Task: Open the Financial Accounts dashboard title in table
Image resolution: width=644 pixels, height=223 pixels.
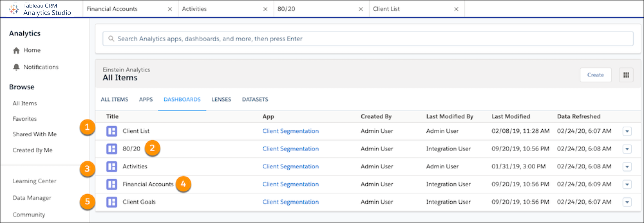Action: [148, 184]
